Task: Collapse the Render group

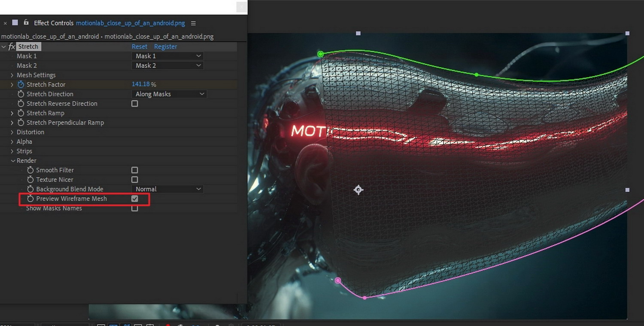Action: coord(12,161)
